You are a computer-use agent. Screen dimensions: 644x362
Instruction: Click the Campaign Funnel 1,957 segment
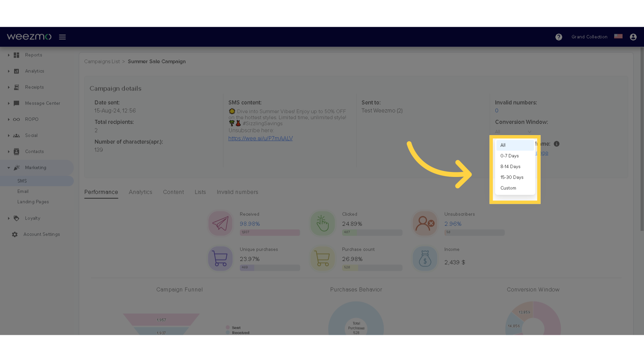[161, 320]
